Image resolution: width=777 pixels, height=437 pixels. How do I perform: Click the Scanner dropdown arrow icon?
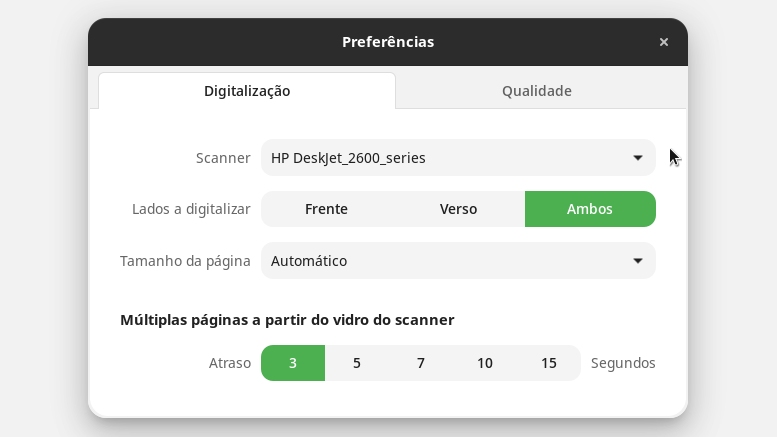(x=638, y=158)
